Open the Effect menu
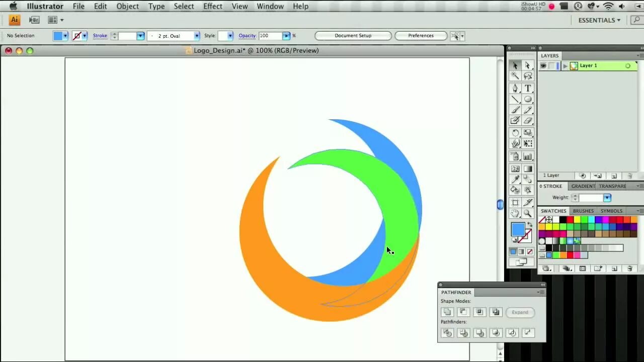Screen dimensions: 644x362 tap(212, 6)
